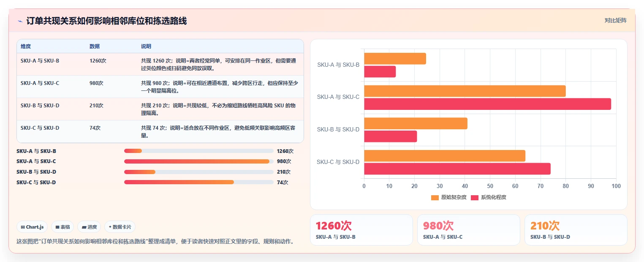Click the lightning icon beside the title
Viewport: 644px width, 262px height.
tap(20, 21)
